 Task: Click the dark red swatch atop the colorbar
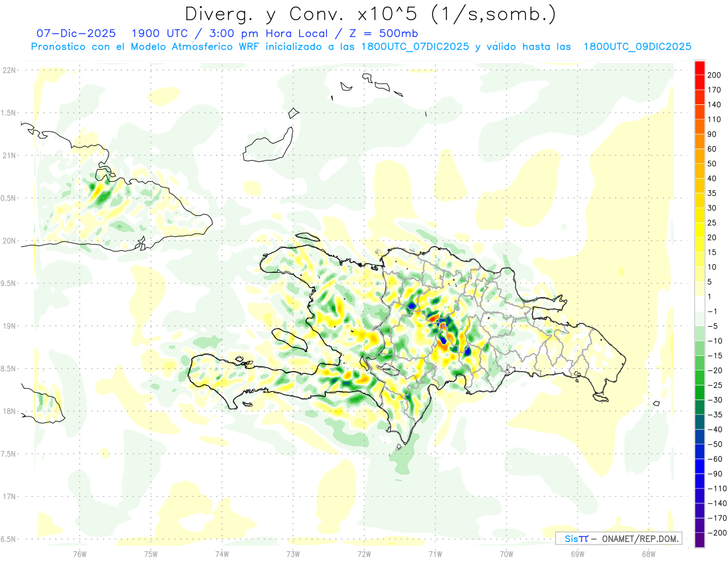click(x=699, y=67)
